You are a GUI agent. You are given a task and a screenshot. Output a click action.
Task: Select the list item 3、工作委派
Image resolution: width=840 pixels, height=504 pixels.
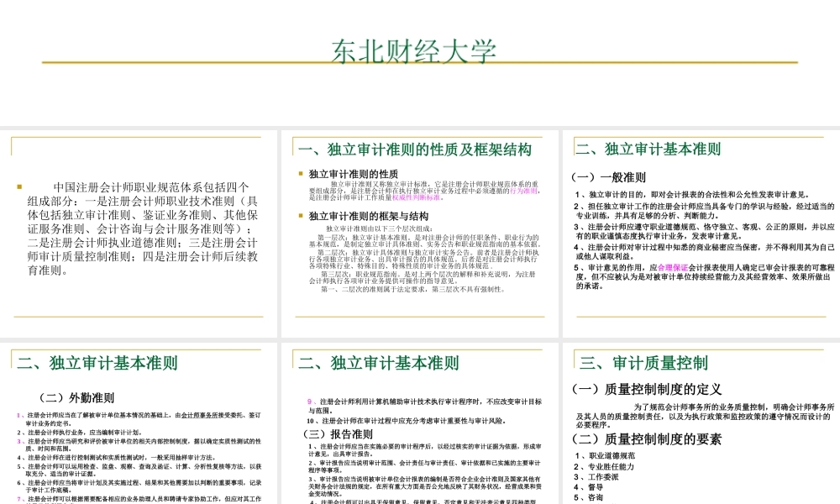tap(596, 477)
